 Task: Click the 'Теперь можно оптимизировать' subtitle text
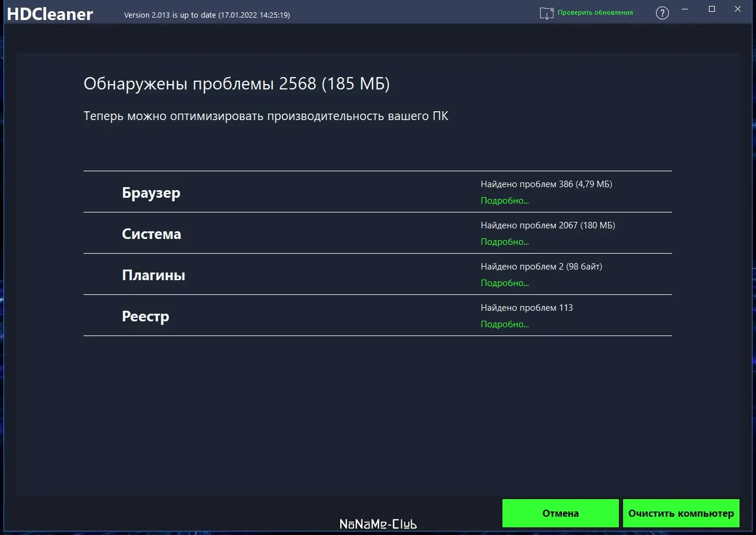[266, 116]
